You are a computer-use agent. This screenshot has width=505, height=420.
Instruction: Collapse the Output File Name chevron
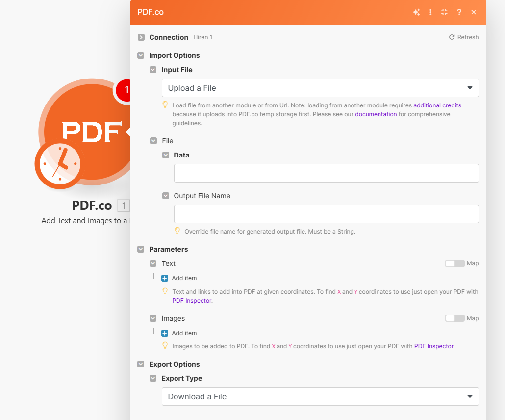[166, 196]
